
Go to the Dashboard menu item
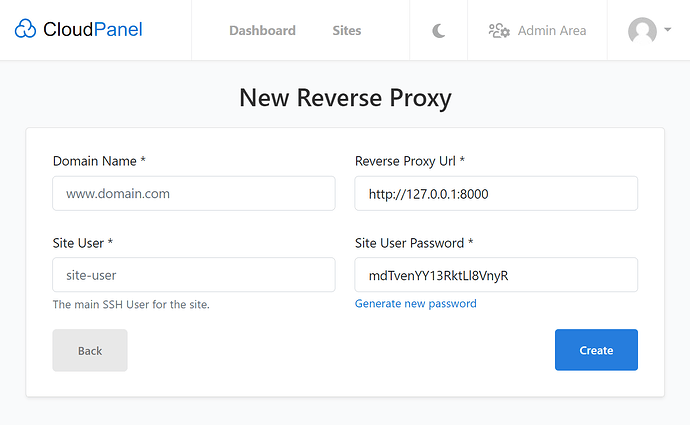(262, 30)
